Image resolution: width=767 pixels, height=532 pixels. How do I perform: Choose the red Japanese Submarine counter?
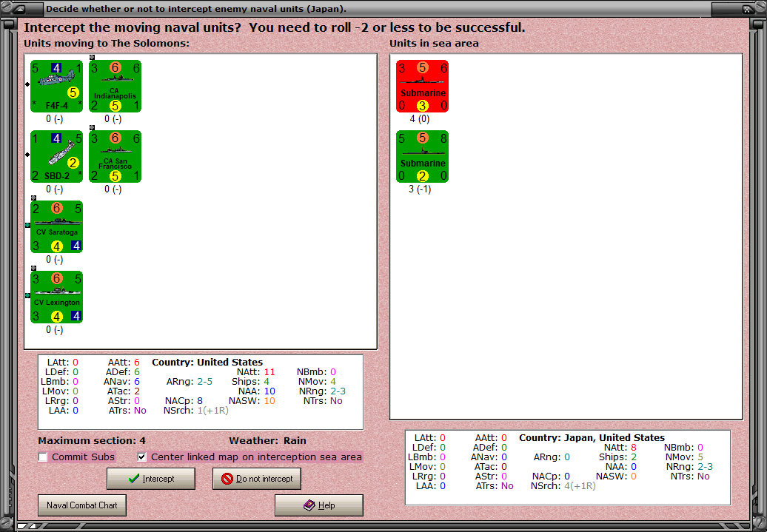pos(423,86)
